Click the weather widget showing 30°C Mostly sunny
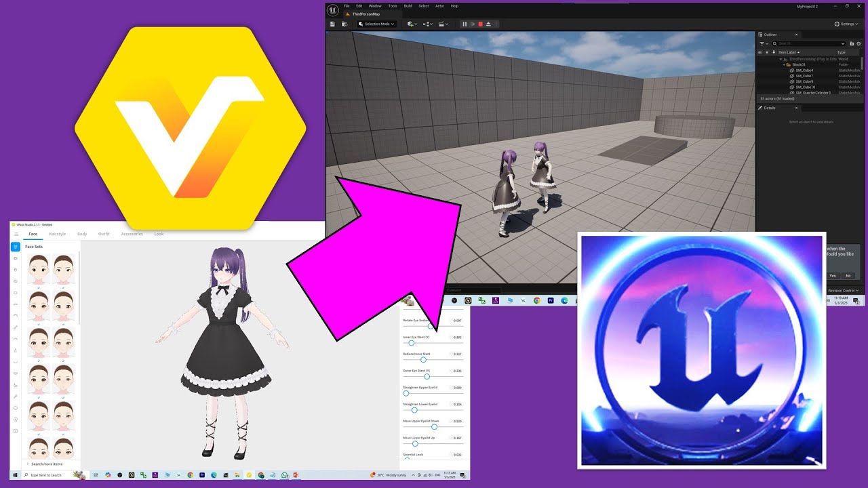 coord(389,475)
